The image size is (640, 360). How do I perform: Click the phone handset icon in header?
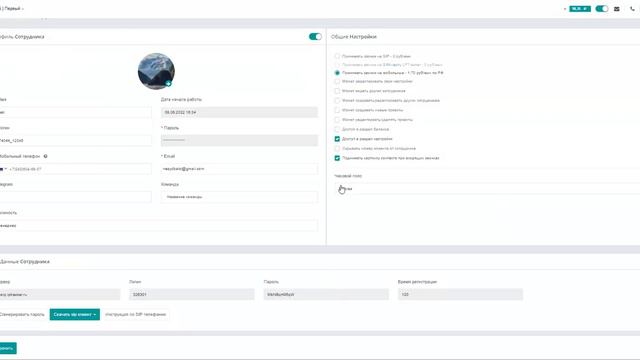pos(632,9)
